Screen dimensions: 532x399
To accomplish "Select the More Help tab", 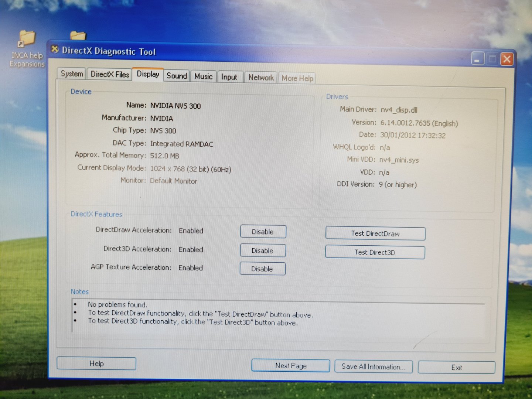I will (x=297, y=78).
